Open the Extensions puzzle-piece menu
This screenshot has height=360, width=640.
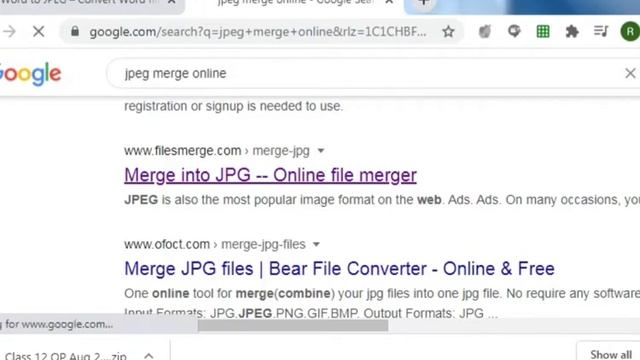(x=572, y=31)
